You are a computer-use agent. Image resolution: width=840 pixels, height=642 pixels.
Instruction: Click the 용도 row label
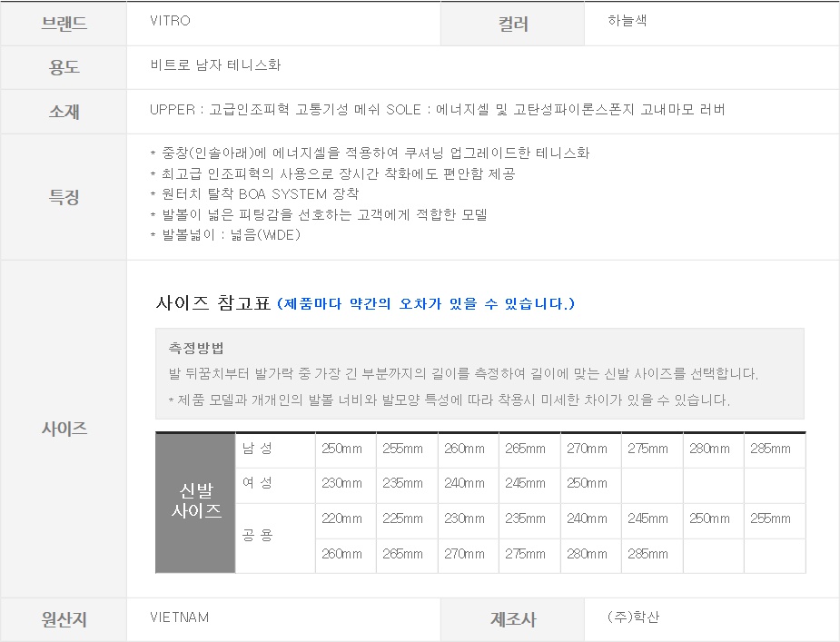point(64,67)
